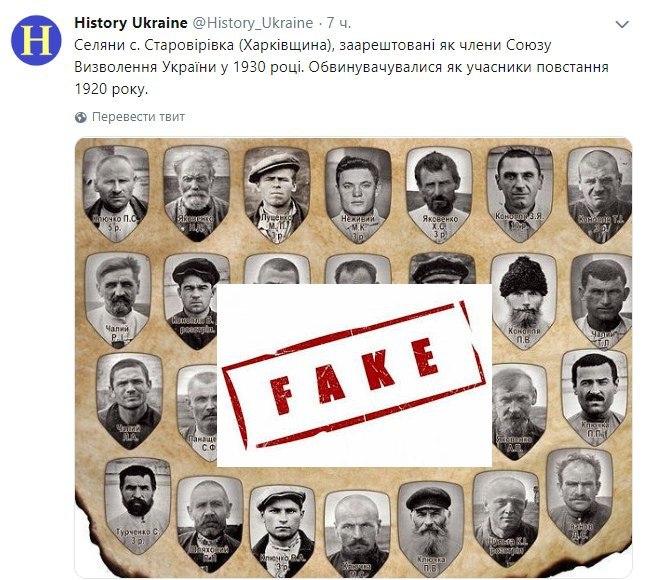Viewport: 653px width, 580px height.
Task: Select the Ключка П.В. long-bearded portrait
Action: pos(431,529)
